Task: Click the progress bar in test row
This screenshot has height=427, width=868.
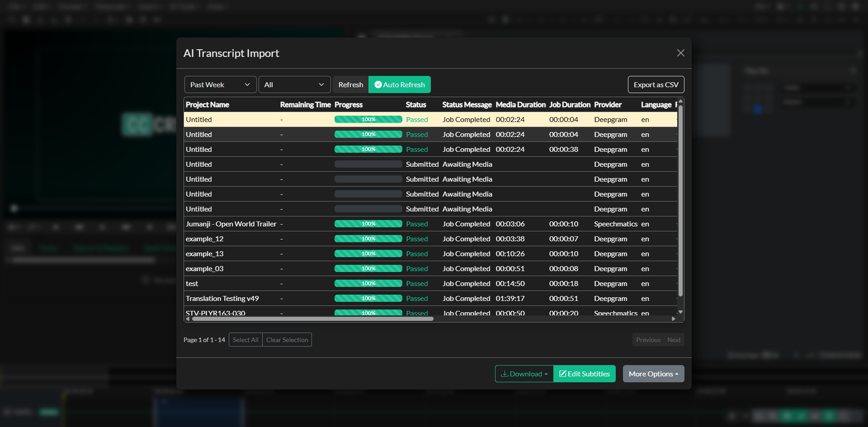Action: (x=368, y=283)
